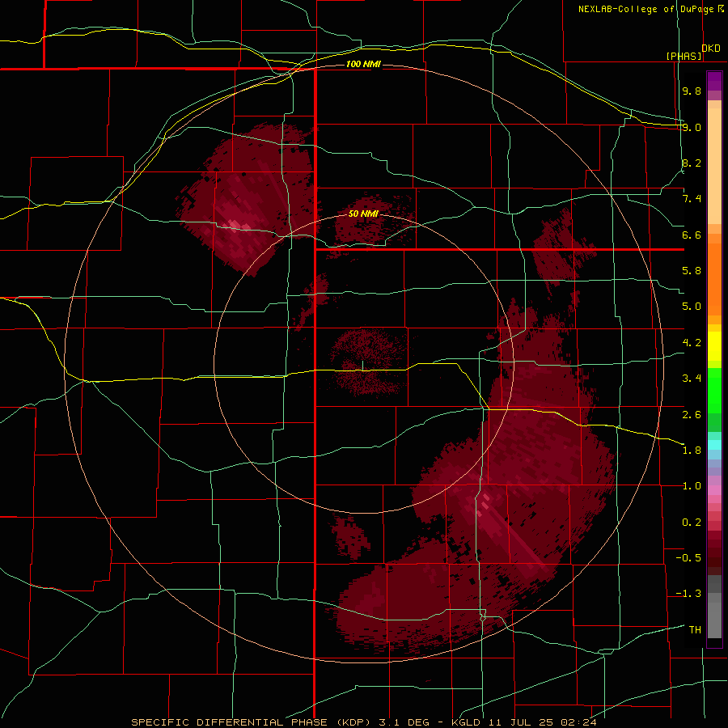Click the -1.3 value on color scale
This screenshot has height=728, width=728.
point(688,594)
